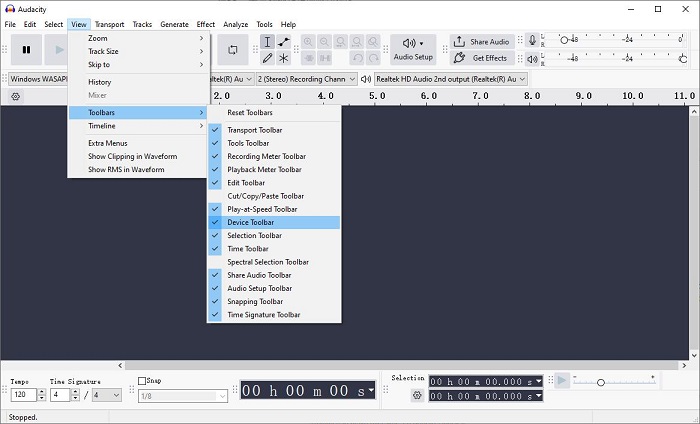Select the Selection (I-beam) tool
The height and width of the screenshot is (424, 700).
[x=267, y=42]
